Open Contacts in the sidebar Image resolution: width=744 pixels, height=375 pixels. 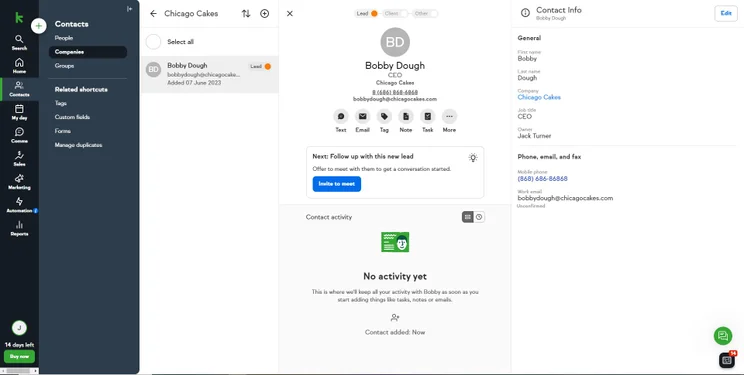coord(19,89)
